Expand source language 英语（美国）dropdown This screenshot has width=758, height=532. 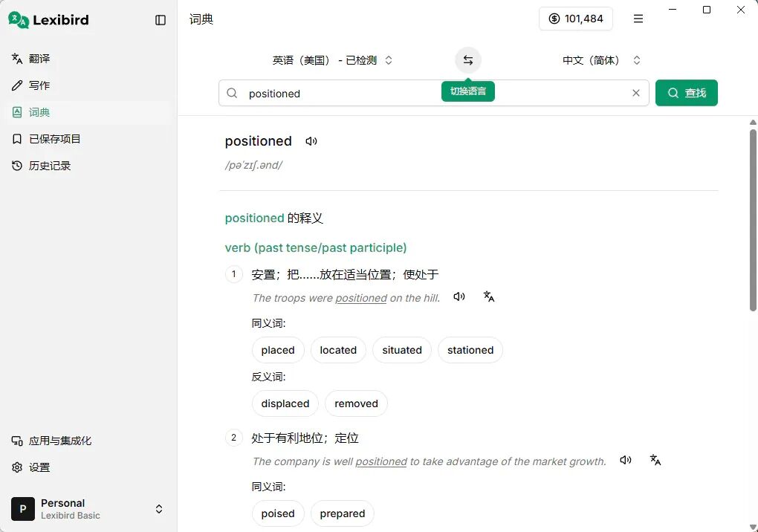(x=332, y=60)
